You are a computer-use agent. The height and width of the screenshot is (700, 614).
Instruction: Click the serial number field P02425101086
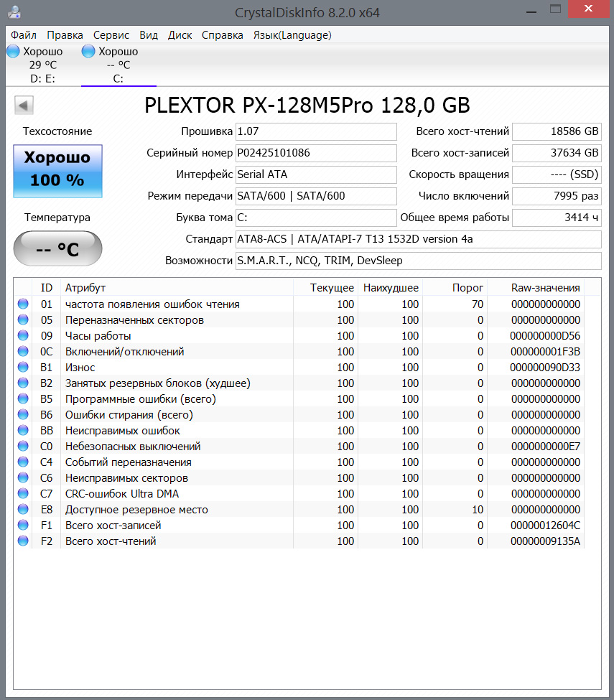click(316, 153)
